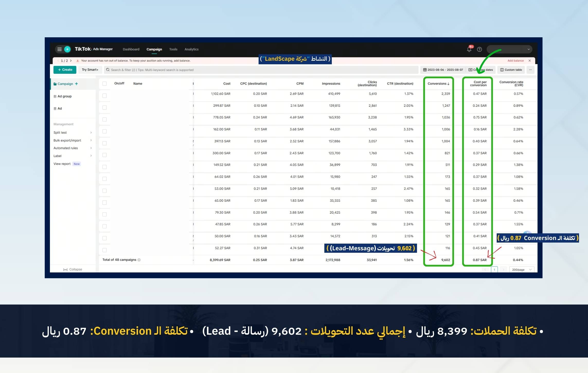Click the notifications bell icon

[x=469, y=49]
